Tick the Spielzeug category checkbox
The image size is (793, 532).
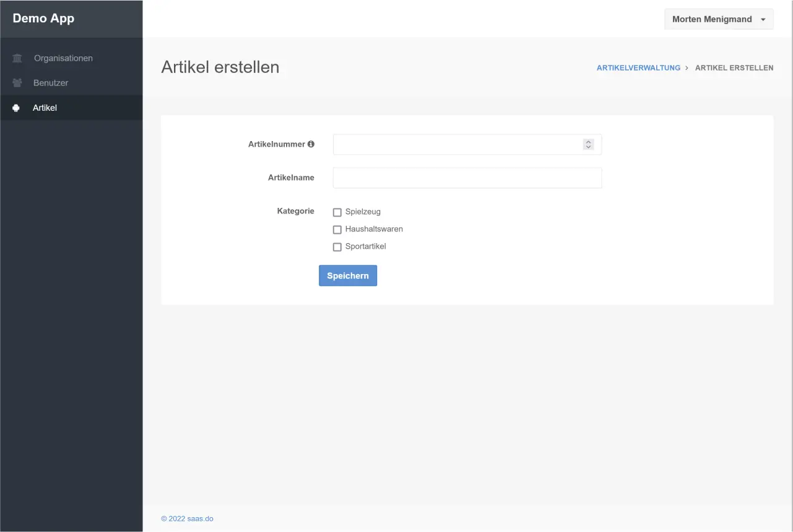337,212
